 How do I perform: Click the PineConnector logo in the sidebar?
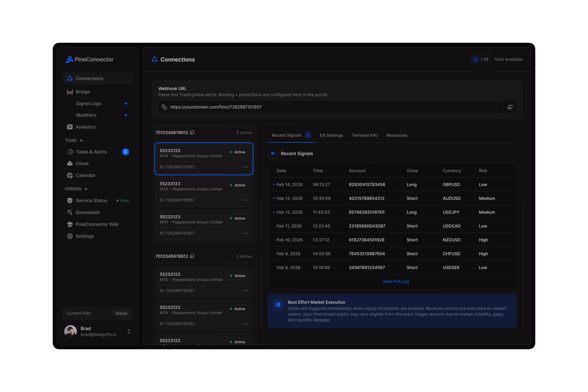(89, 59)
